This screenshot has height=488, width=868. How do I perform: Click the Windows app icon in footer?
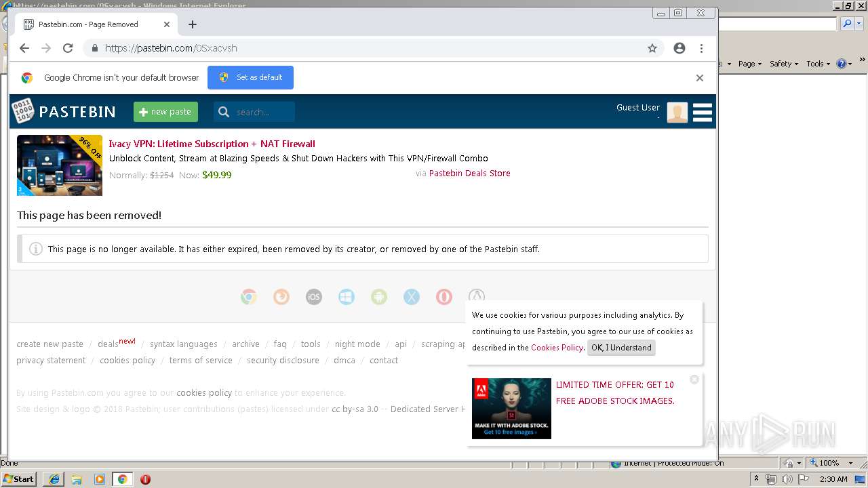click(x=347, y=297)
